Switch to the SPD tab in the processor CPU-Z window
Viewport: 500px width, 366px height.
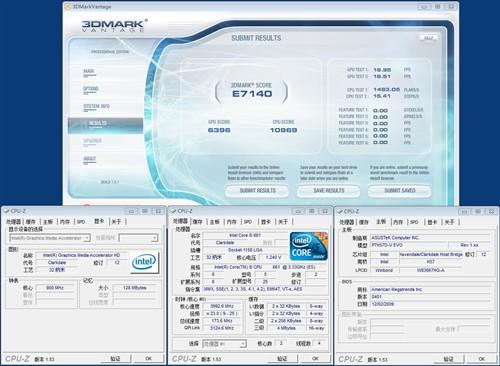[248, 222]
